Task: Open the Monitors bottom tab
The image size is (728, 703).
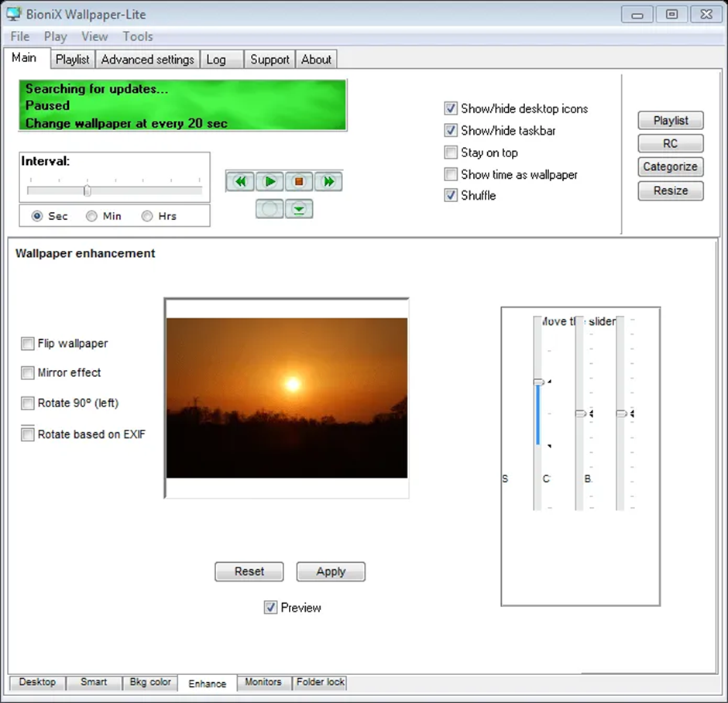Action: pos(263,682)
